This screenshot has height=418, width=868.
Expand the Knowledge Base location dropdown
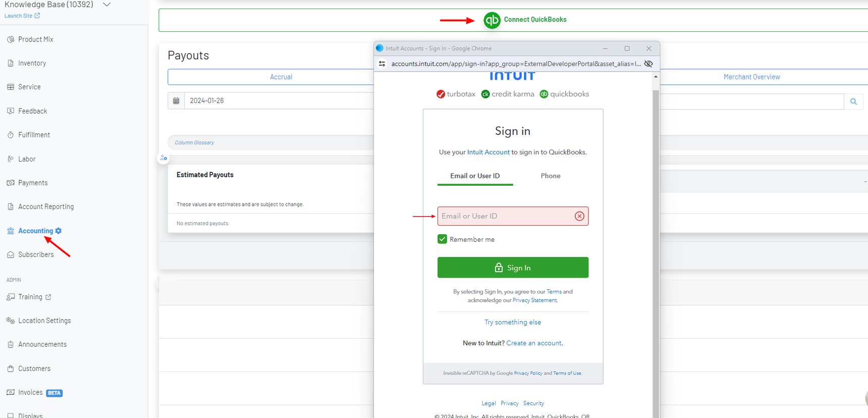[106, 5]
